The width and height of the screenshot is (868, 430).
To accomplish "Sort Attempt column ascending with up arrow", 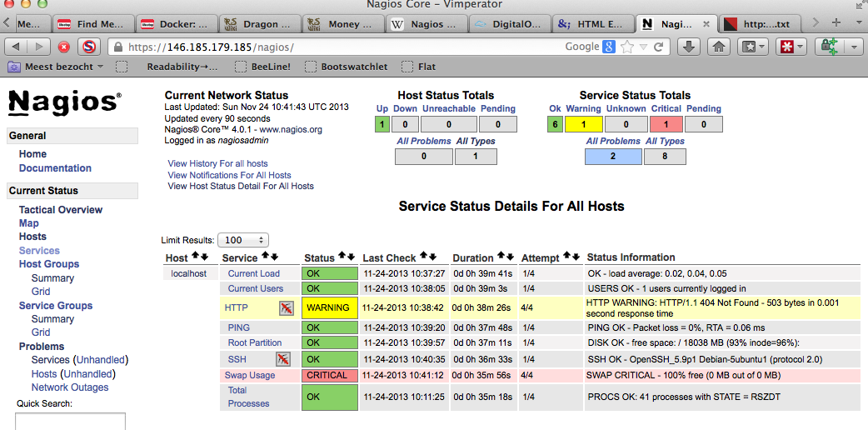I will pyautogui.click(x=567, y=257).
